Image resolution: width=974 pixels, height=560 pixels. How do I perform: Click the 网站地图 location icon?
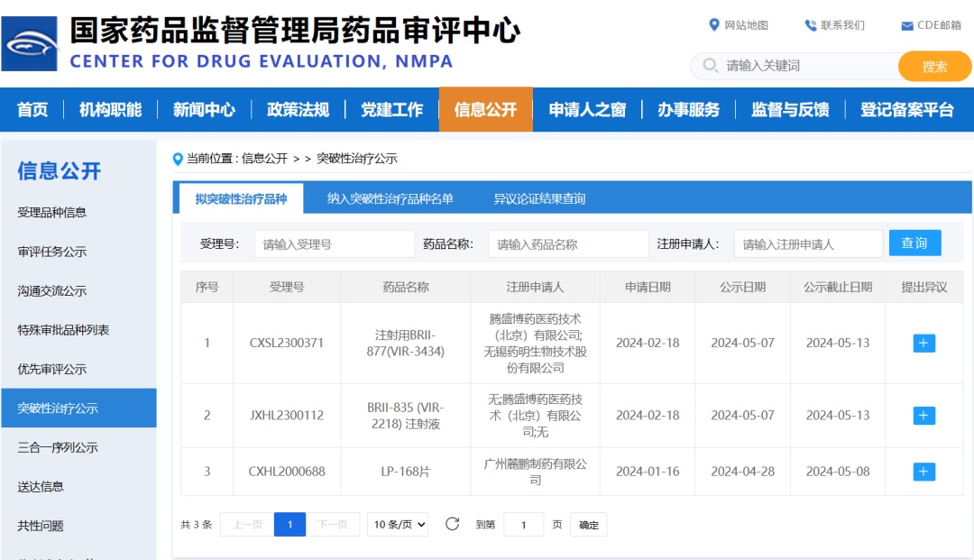(714, 25)
